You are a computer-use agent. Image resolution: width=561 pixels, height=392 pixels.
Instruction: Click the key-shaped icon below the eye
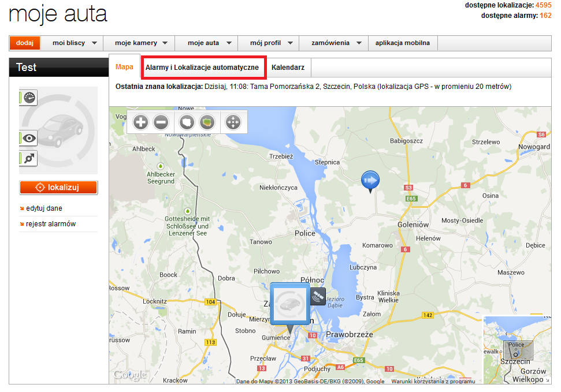(x=29, y=158)
